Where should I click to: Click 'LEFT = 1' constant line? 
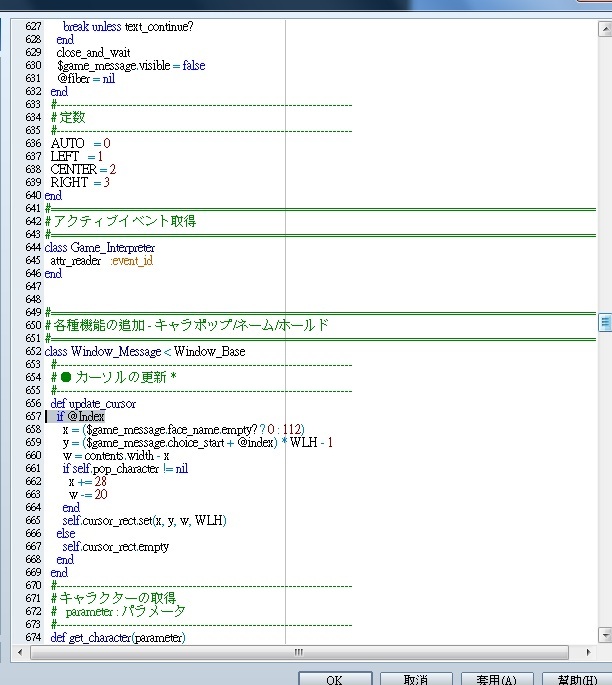click(76, 156)
